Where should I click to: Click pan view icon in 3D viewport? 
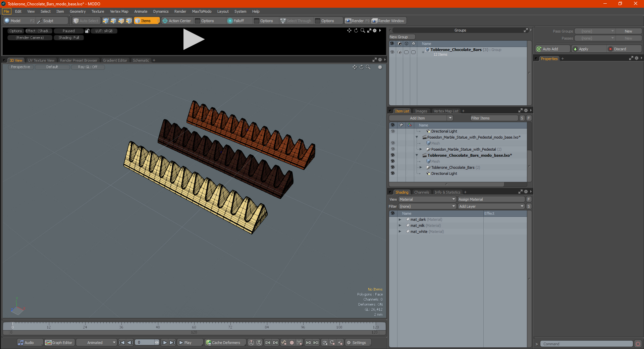[x=355, y=67]
